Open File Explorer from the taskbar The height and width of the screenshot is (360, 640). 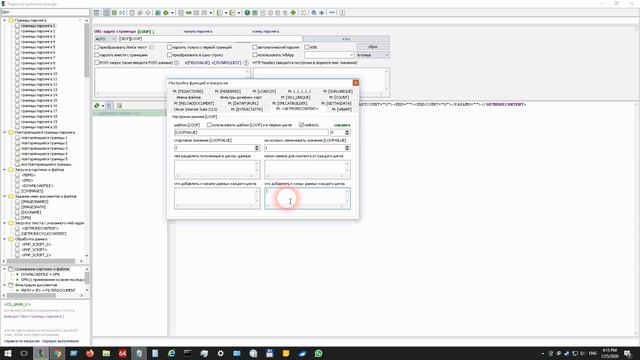[x=106, y=353]
